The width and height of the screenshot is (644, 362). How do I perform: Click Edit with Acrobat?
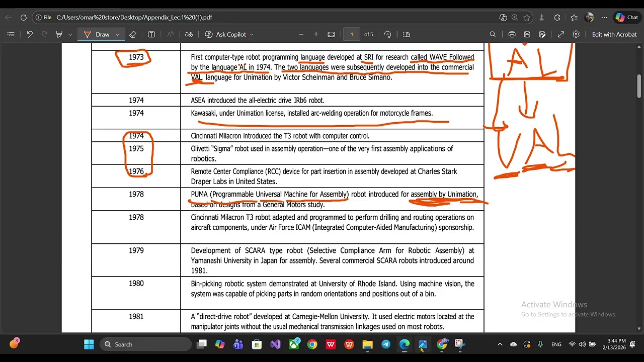614,34
